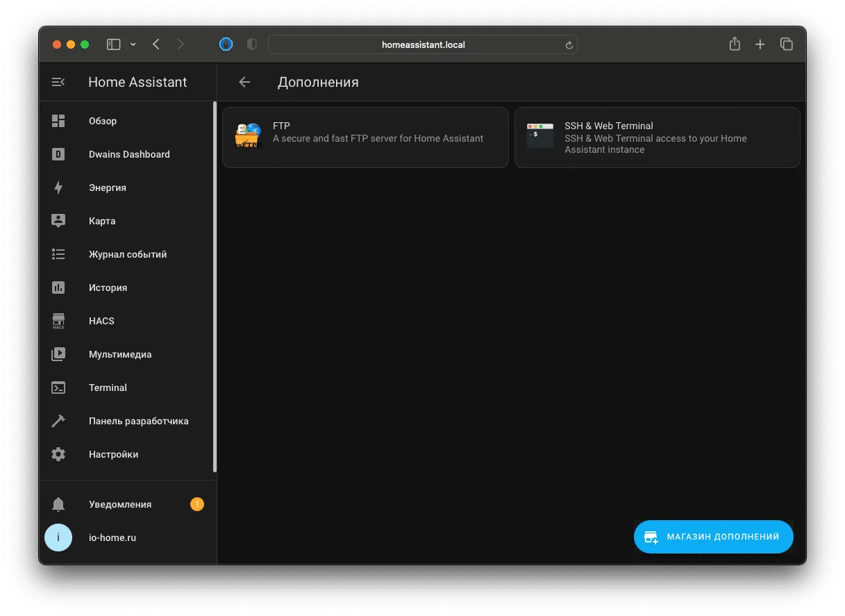The width and height of the screenshot is (845, 616).
Task: Click the Safari share icon
Action: [735, 44]
